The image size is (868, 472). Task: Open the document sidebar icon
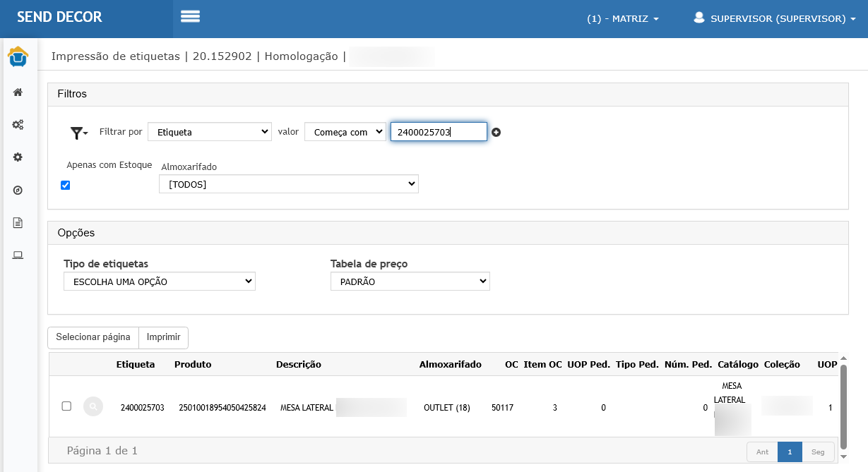click(x=18, y=223)
